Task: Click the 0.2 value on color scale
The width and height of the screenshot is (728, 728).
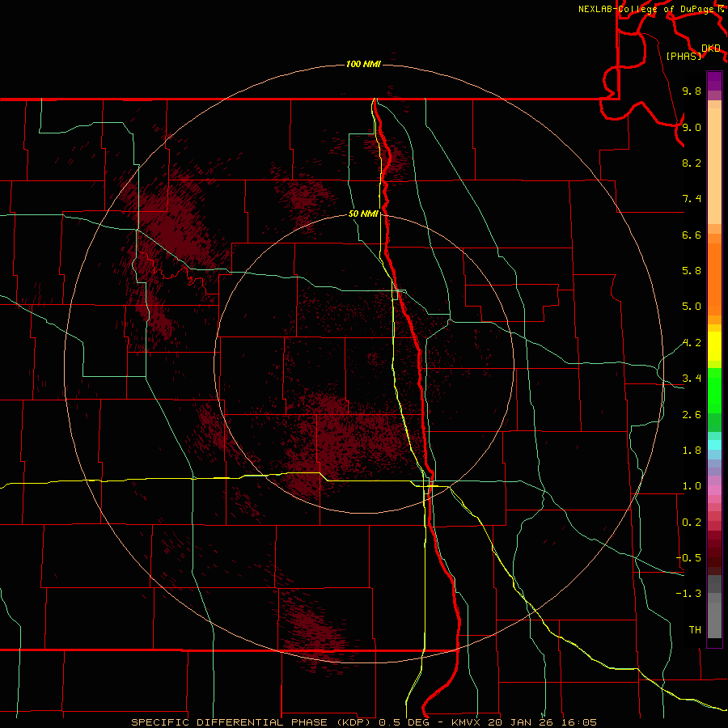Action: pos(692,523)
